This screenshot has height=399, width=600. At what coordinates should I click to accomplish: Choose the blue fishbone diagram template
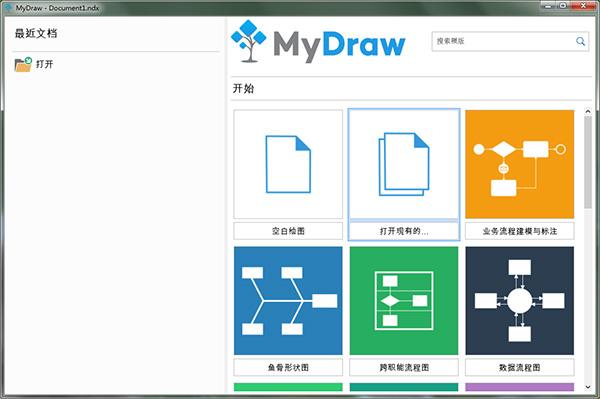pos(288,301)
